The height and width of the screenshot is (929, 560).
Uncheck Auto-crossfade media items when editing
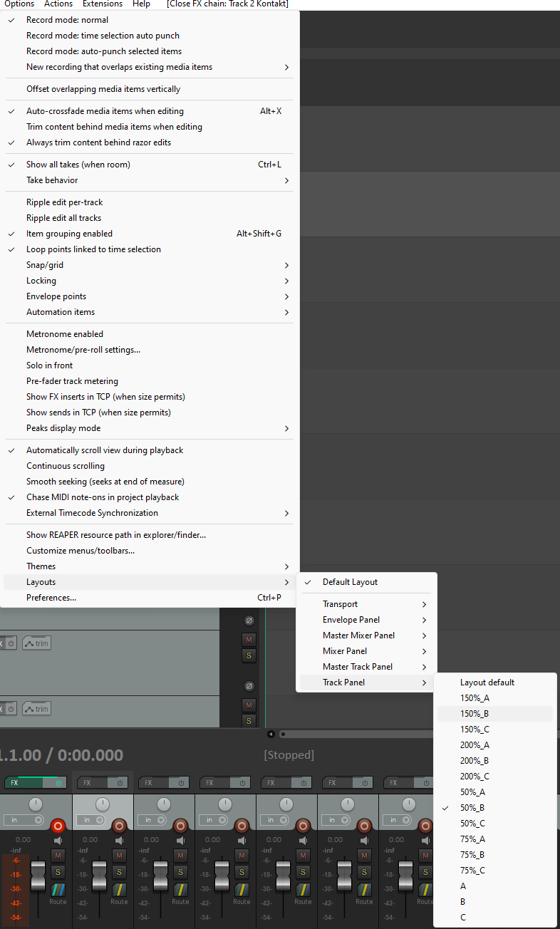[x=150, y=111]
